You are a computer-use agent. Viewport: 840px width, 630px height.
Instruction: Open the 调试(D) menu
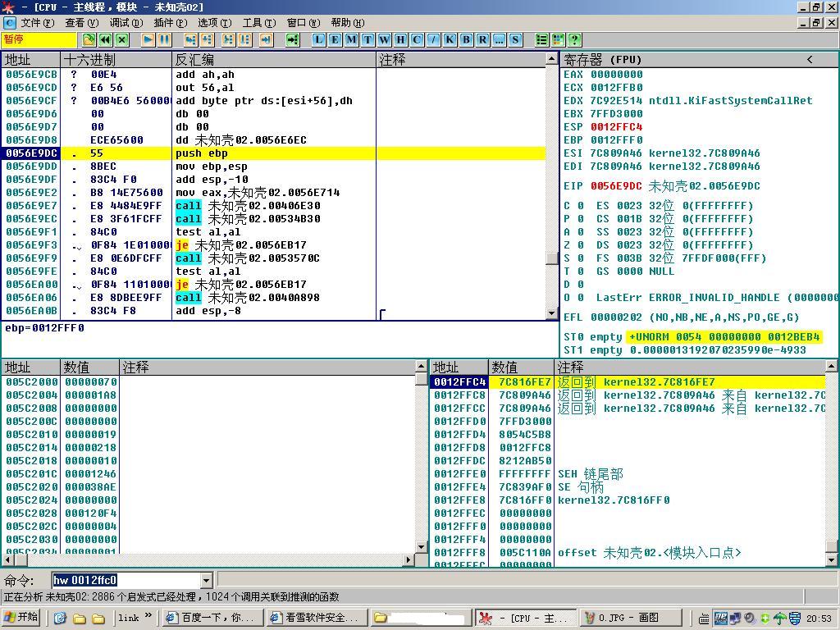[126, 23]
